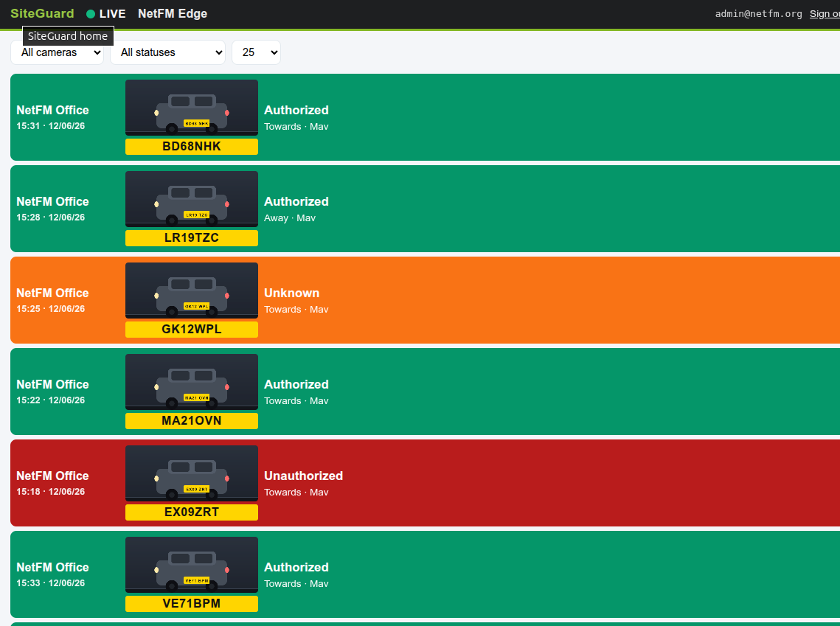The height and width of the screenshot is (626, 840).
Task: Open the All statuses filter dropdown
Action: pyautogui.click(x=167, y=52)
